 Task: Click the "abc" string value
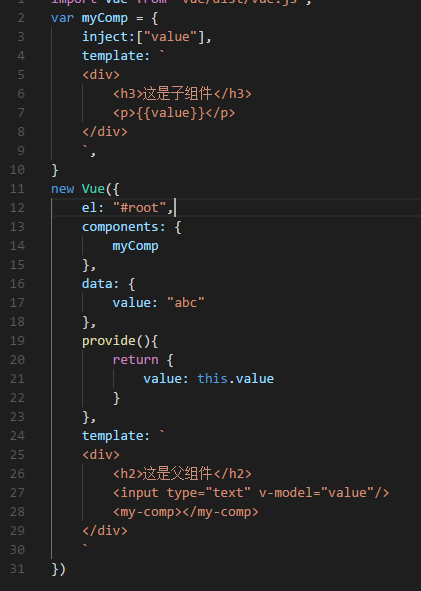pos(185,303)
